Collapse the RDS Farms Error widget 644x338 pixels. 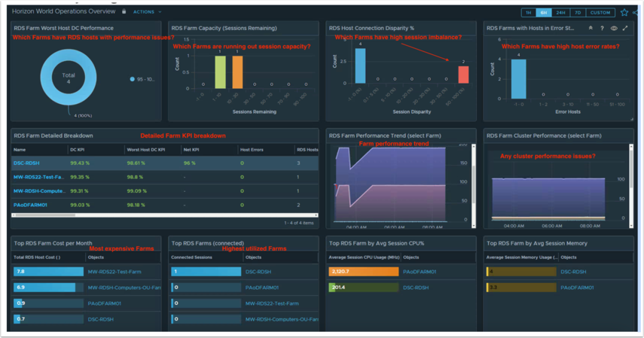pos(591,29)
